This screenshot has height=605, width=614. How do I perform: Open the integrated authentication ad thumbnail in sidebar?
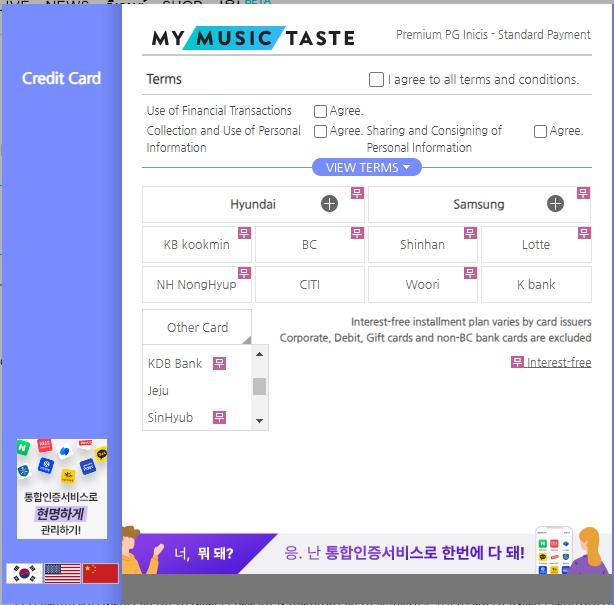[x=62, y=489]
